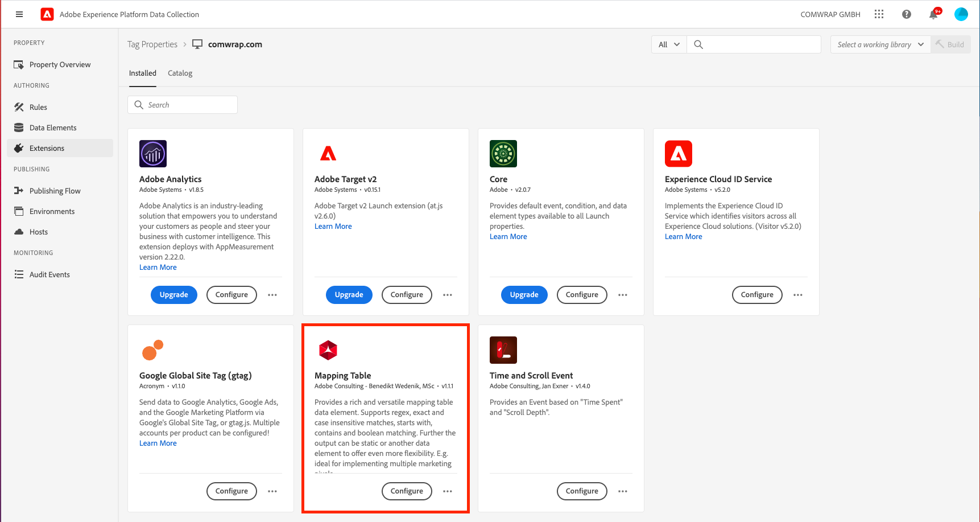Upgrade the Adobe Target v2 extension
Image resolution: width=980 pixels, height=522 pixels.
click(349, 295)
